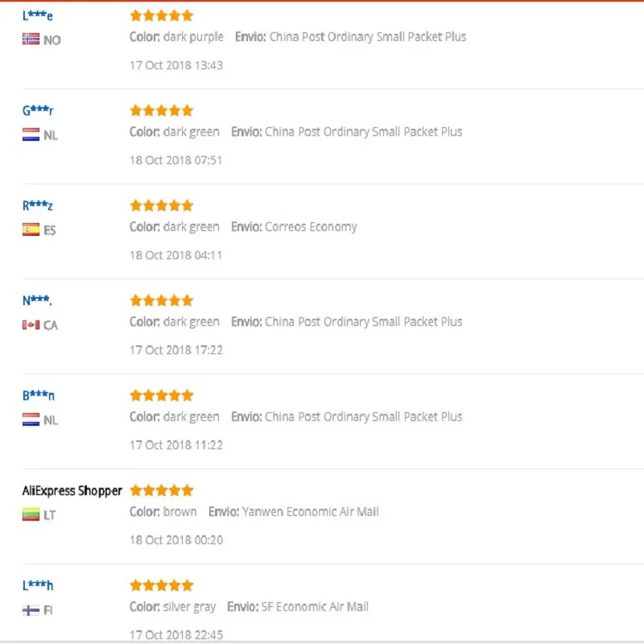Open reviewer L***e profile name
Viewport: 644px width, 644px height.
pyautogui.click(x=38, y=15)
